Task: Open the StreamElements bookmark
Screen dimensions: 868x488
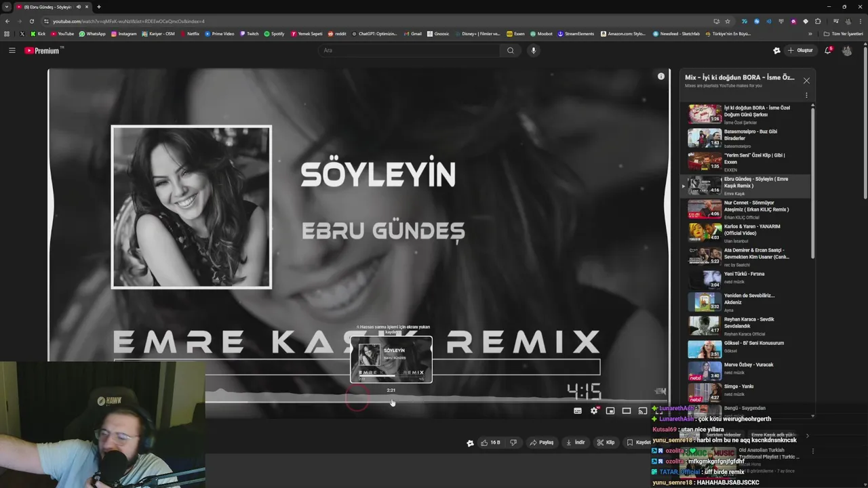Action: [x=576, y=34]
